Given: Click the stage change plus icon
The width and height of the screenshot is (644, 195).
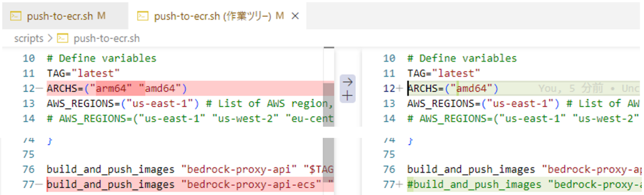Looking at the screenshot, I should (348, 96).
